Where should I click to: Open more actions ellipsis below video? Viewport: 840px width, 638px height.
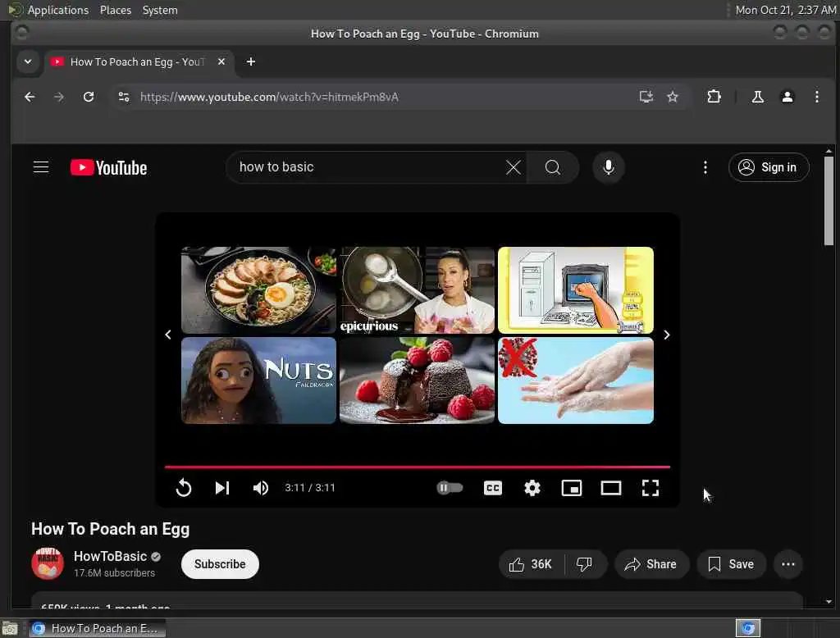click(788, 564)
